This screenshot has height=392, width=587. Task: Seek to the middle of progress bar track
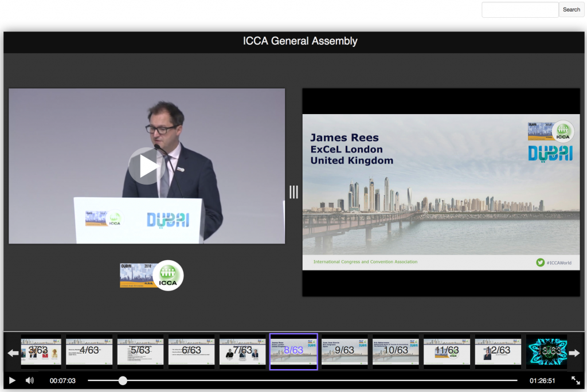click(303, 381)
